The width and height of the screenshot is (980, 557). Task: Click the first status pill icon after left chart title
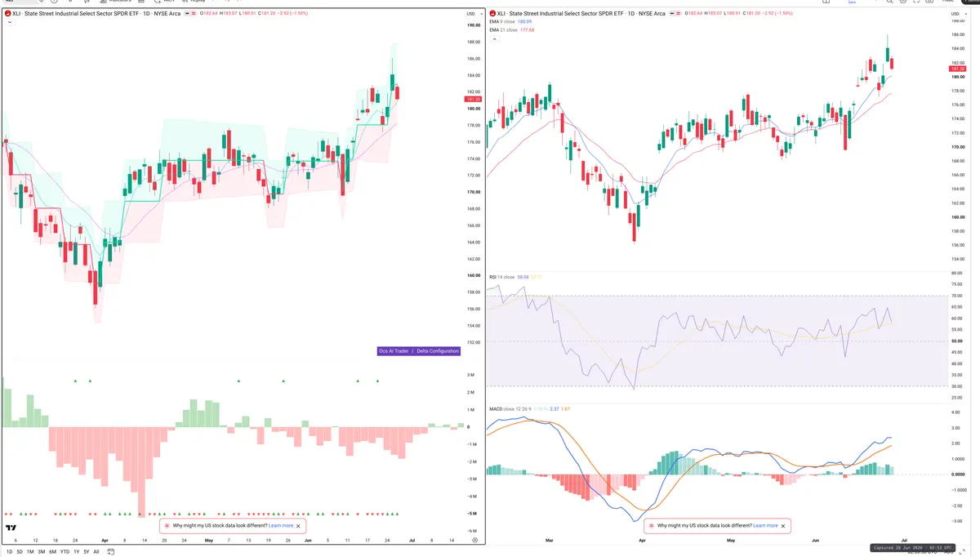188,14
